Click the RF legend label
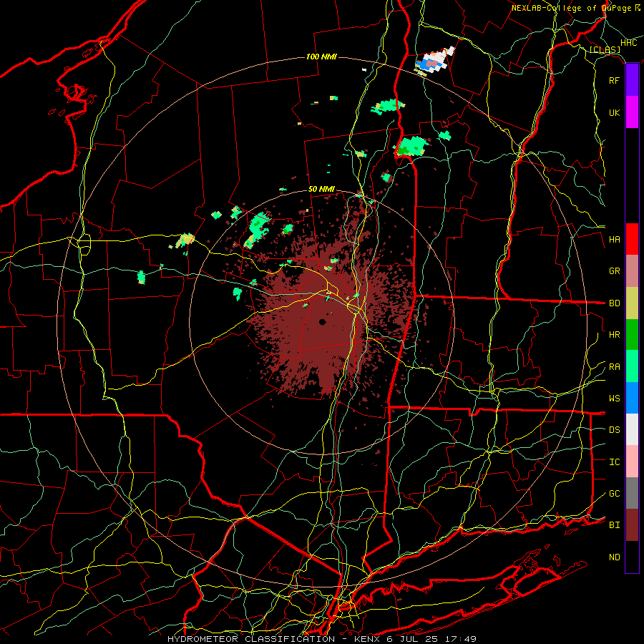Image resolution: width=644 pixels, height=644 pixels. tap(614, 80)
